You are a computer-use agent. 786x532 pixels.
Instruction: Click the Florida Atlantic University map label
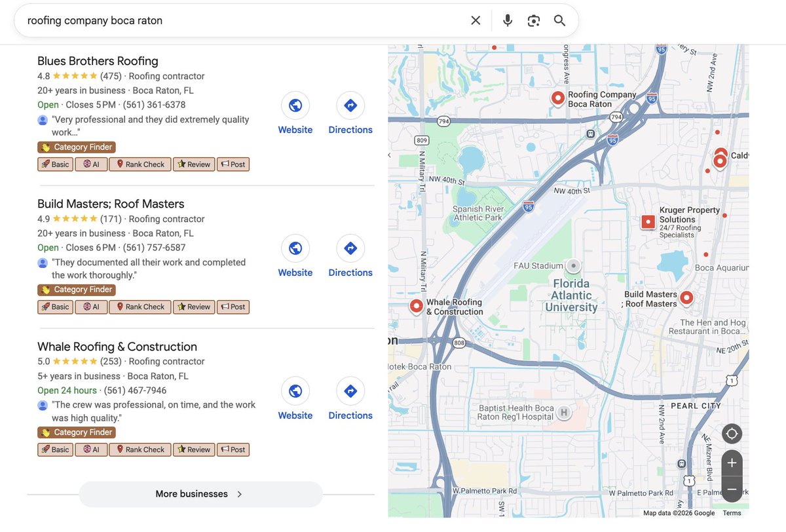point(571,295)
